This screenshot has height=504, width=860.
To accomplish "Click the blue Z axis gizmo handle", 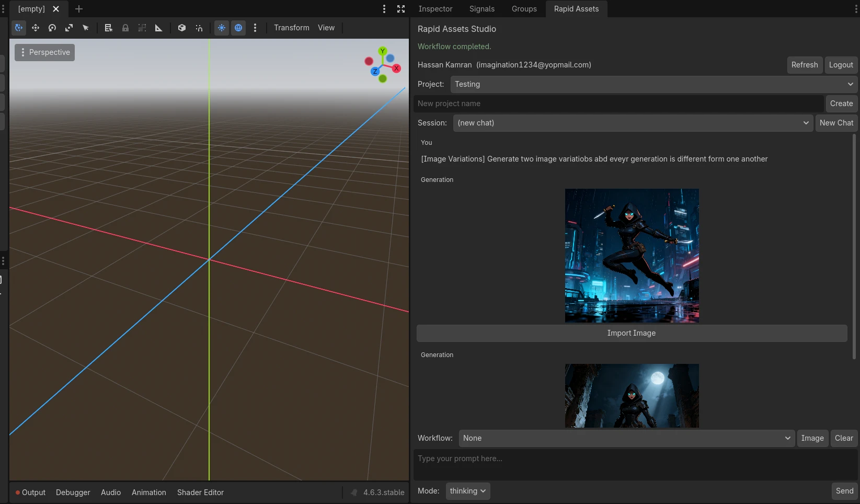I will point(375,71).
